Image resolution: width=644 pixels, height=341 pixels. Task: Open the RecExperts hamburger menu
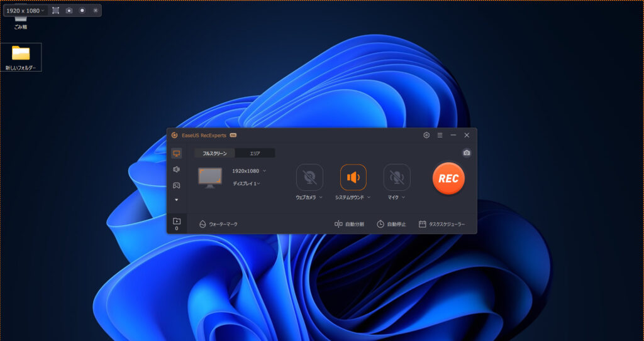[440, 135]
